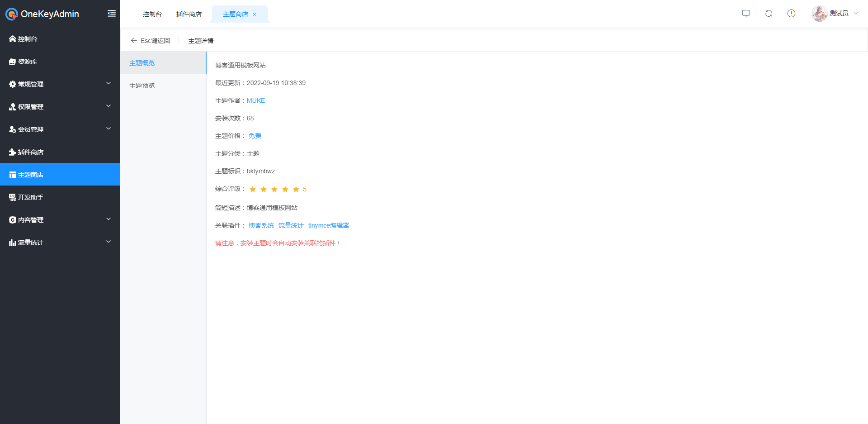
Task: Click the 控制台 home icon in the sidebar
Action: click(x=13, y=39)
